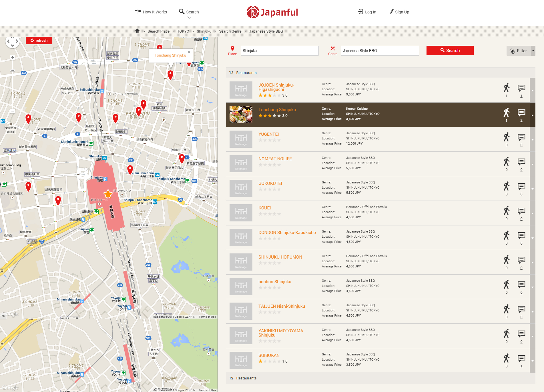This screenshot has height=392, width=544.
Task: Click No Image thumbnail for SUIBOKAN
Action: pos(241,360)
